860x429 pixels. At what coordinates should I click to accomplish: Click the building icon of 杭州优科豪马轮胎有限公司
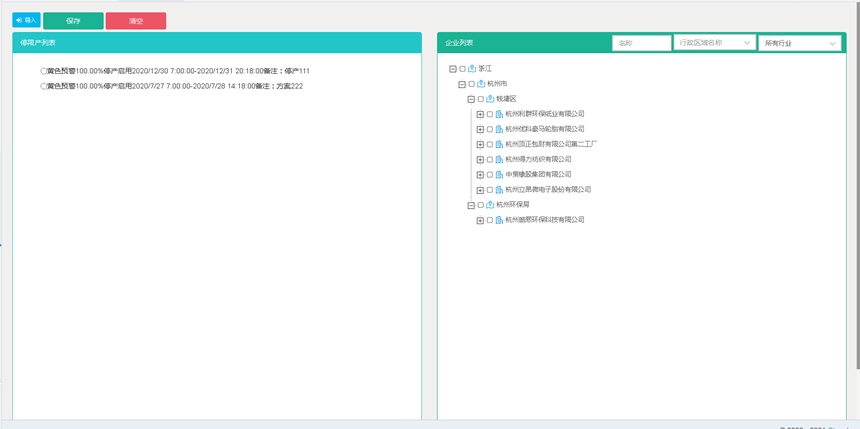pos(499,129)
